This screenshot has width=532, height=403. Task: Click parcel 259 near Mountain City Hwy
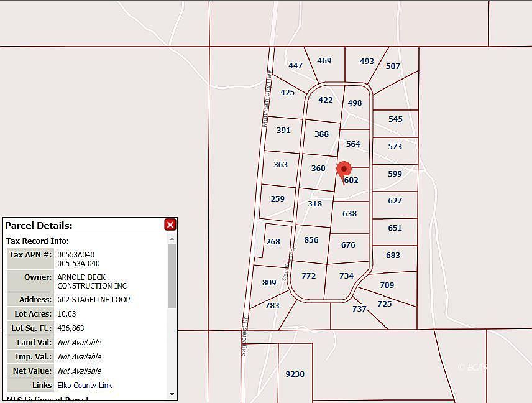coord(278,199)
